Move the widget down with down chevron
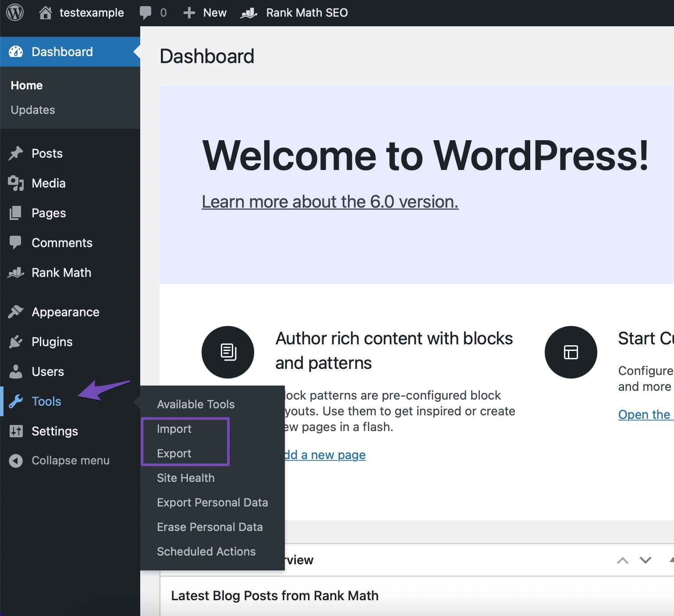Viewport: 674px width, 616px height. pos(646,560)
